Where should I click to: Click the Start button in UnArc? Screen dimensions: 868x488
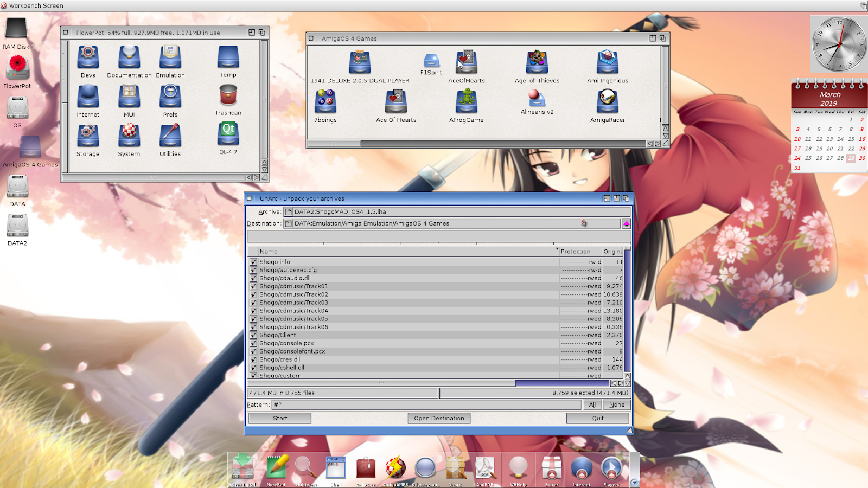coord(280,418)
